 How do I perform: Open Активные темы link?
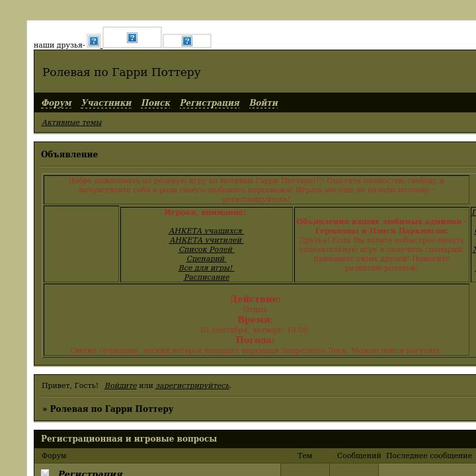click(71, 122)
